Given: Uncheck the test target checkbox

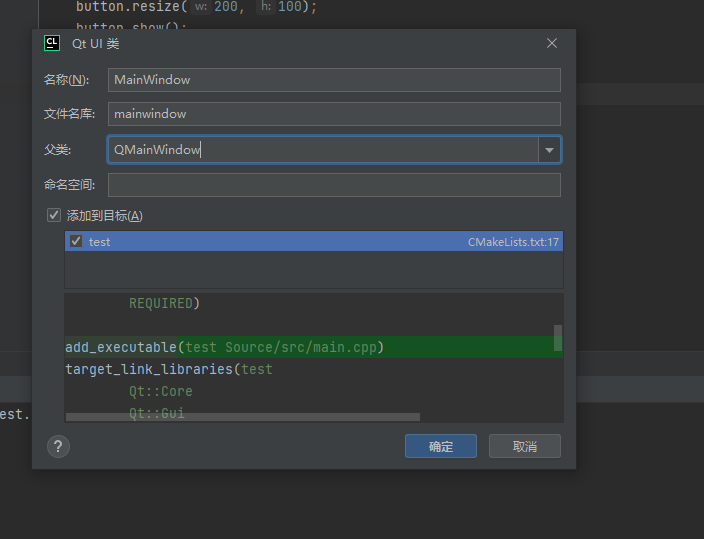Looking at the screenshot, I should (76, 241).
